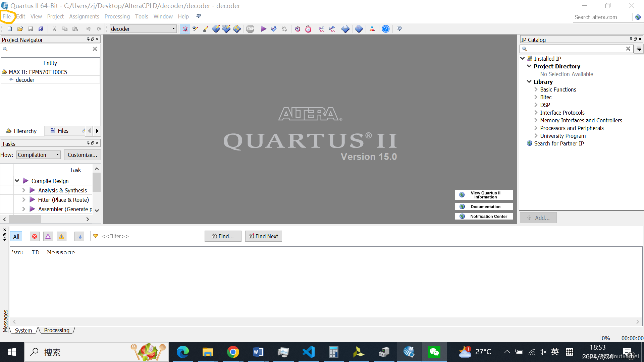Click the Find Next button
This screenshot has height=362, width=644.
263,236
